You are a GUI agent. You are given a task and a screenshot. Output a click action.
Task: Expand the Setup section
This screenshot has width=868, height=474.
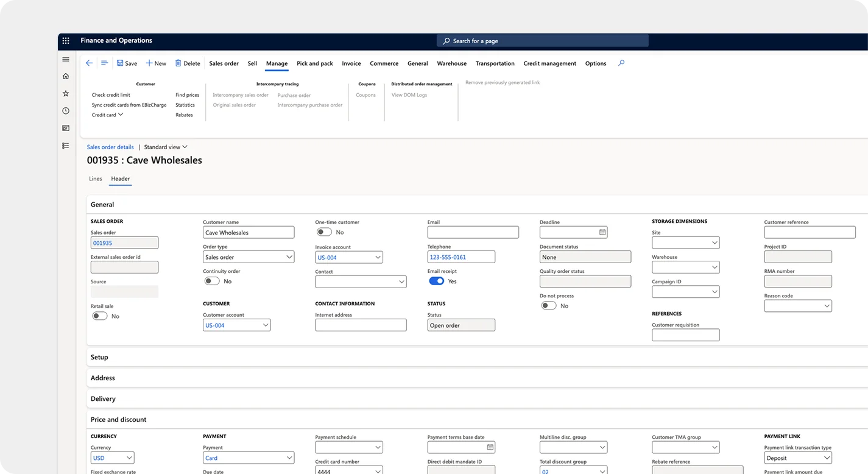coord(478,357)
